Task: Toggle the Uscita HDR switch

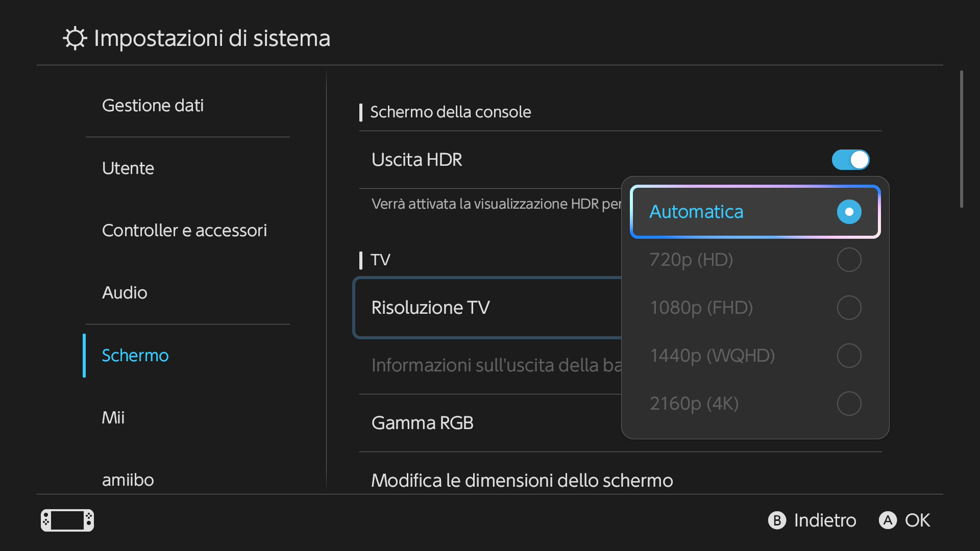Action: pyautogui.click(x=850, y=160)
